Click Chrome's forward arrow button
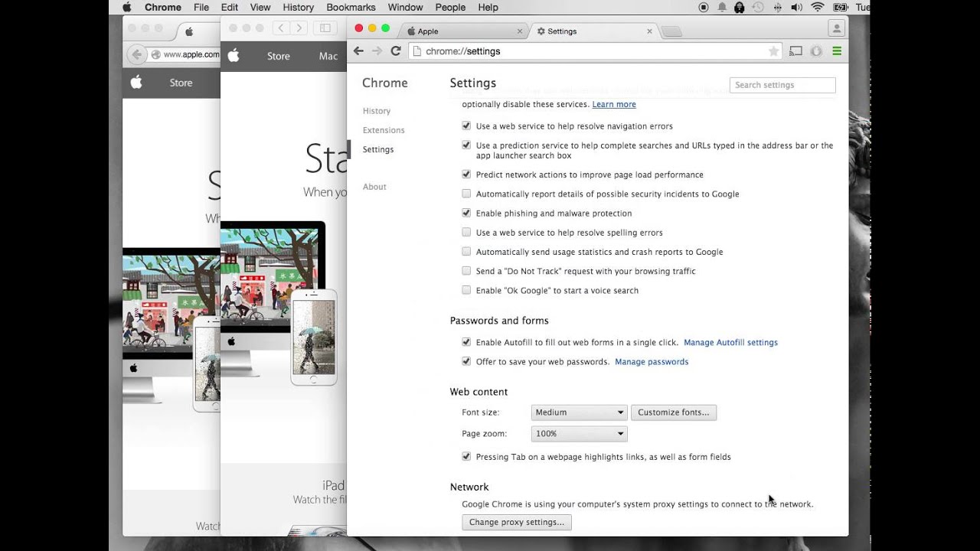Image resolution: width=980 pixels, height=551 pixels. click(x=377, y=51)
